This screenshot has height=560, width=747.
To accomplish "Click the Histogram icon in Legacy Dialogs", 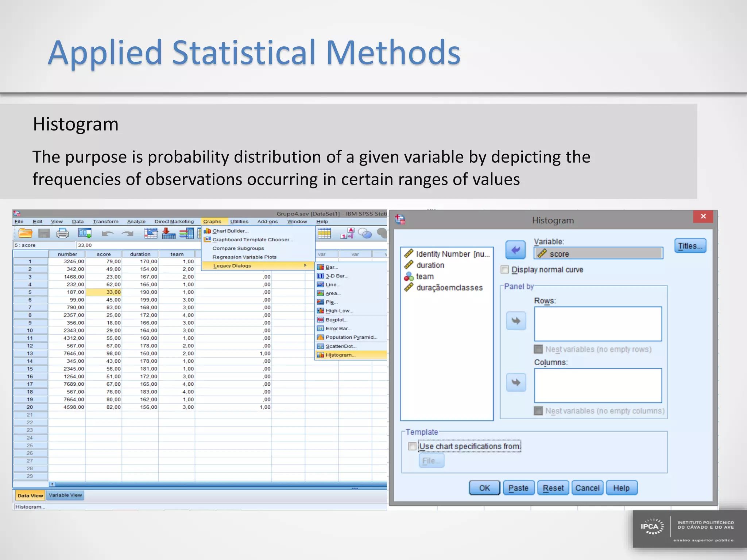I will pos(320,355).
